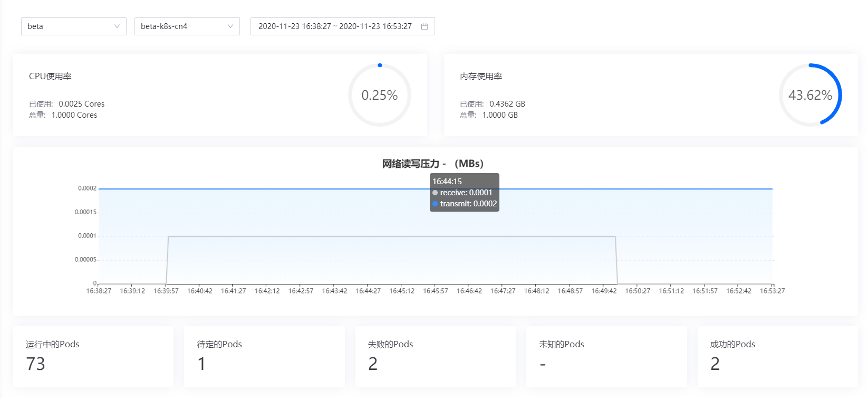Select the 成功的Pods card showing 2
Screen dimensions: 868x399
[778, 357]
